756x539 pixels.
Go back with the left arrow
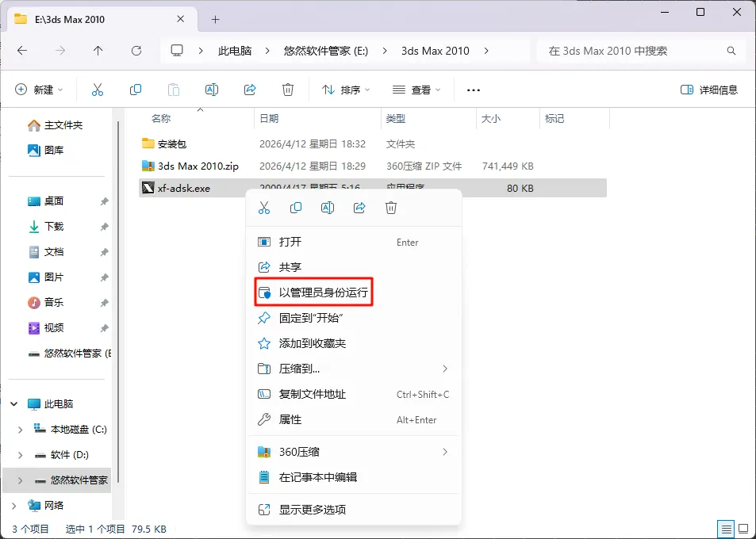pos(22,51)
